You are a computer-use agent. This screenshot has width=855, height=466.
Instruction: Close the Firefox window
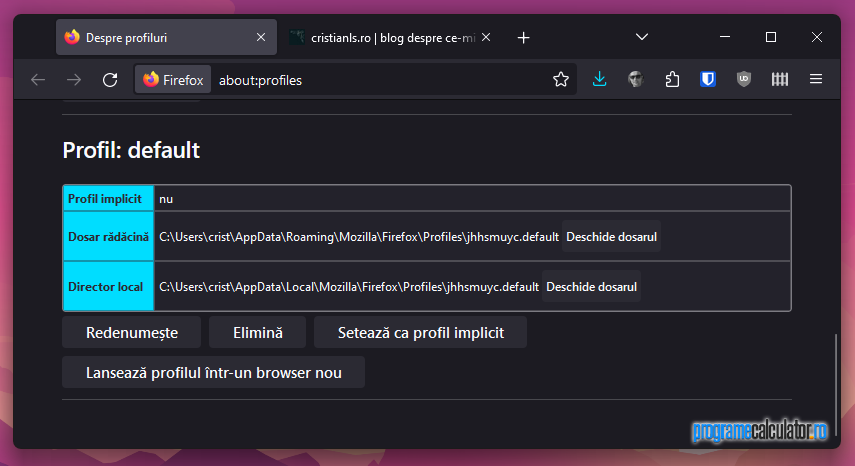click(x=816, y=37)
